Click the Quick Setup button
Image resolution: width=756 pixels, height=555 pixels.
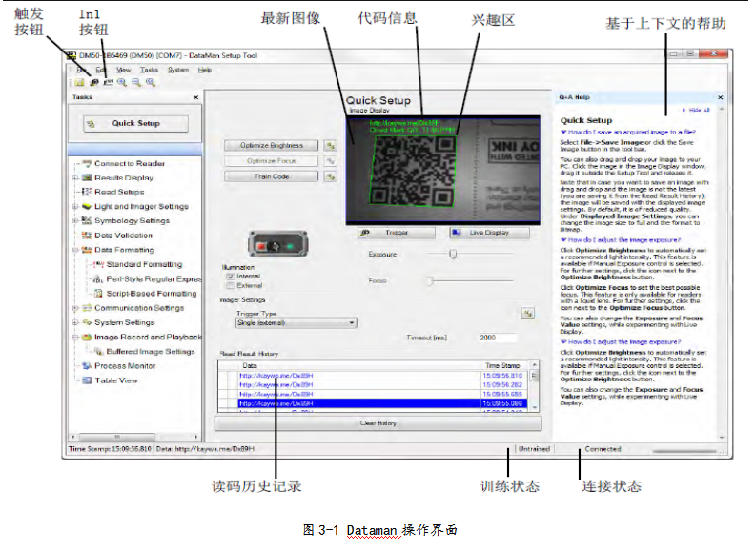click(135, 123)
